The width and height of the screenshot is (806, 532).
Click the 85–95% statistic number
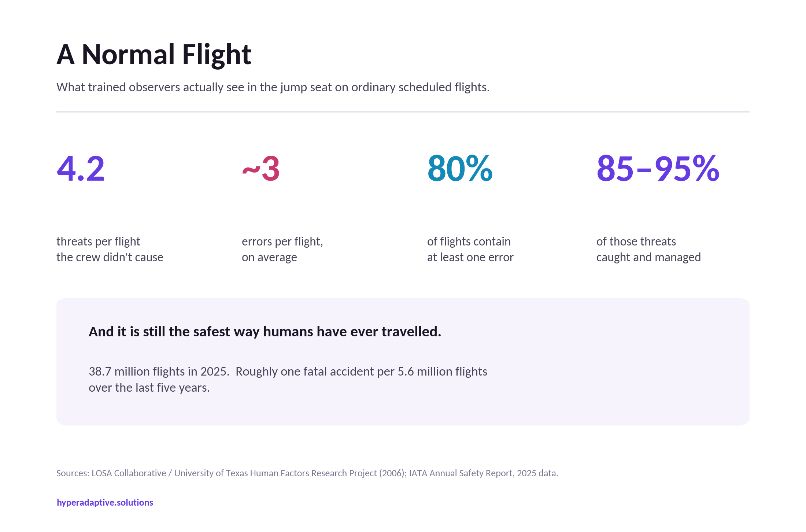658,169
